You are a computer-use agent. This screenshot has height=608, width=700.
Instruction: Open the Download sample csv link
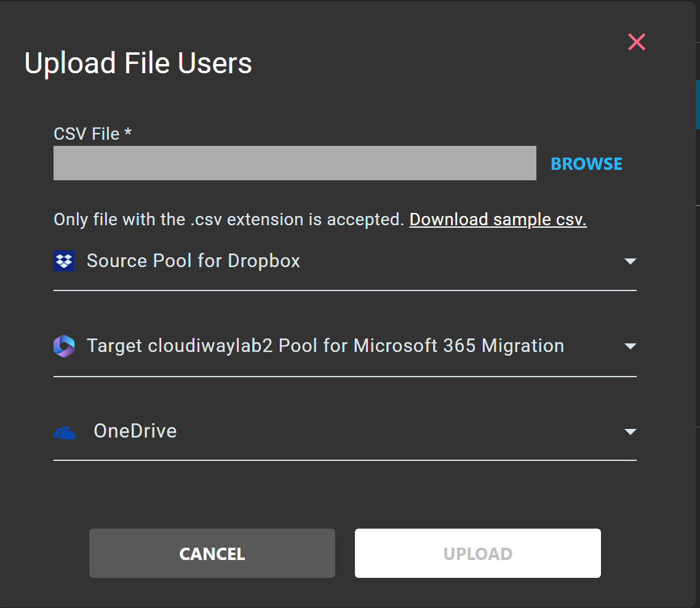tap(498, 219)
